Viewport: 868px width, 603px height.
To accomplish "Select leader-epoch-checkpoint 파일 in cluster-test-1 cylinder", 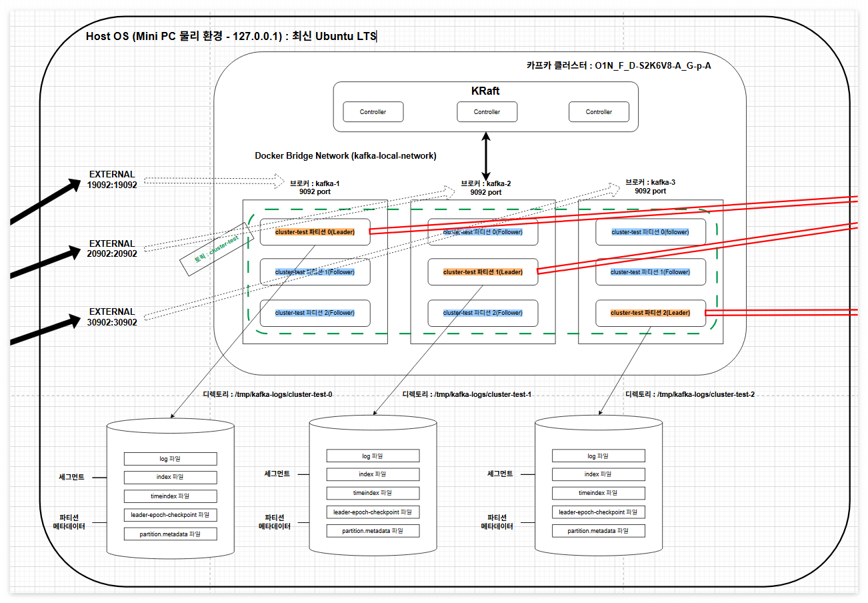I will 373,512.
